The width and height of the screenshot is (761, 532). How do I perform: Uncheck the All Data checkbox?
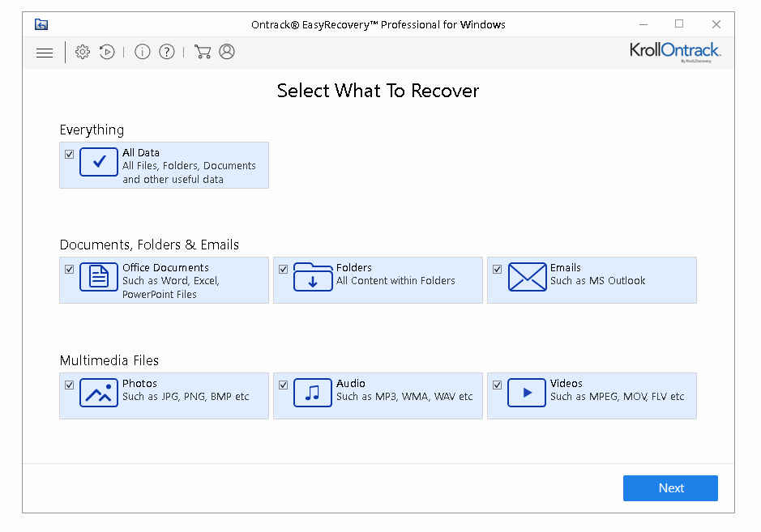(x=69, y=154)
